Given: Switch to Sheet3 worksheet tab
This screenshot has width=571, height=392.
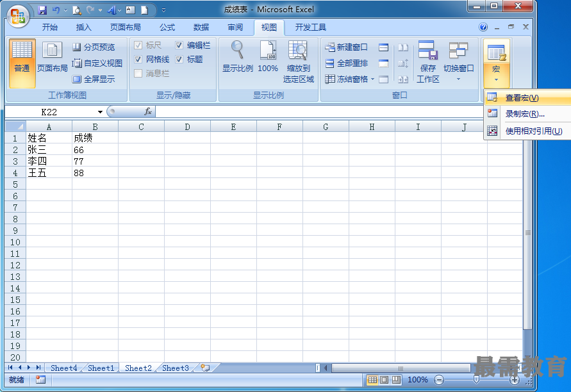Looking at the screenshot, I should coord(175,368).
